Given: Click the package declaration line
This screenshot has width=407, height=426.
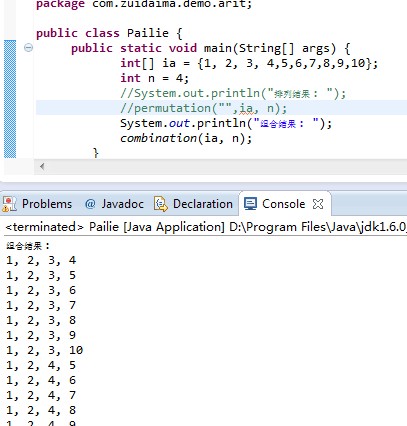Looking at the screenshot, I should click(144, 5).
